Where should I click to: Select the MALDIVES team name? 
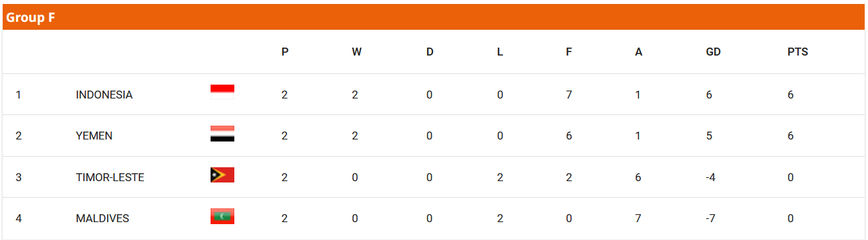click(x=102, y=218)
